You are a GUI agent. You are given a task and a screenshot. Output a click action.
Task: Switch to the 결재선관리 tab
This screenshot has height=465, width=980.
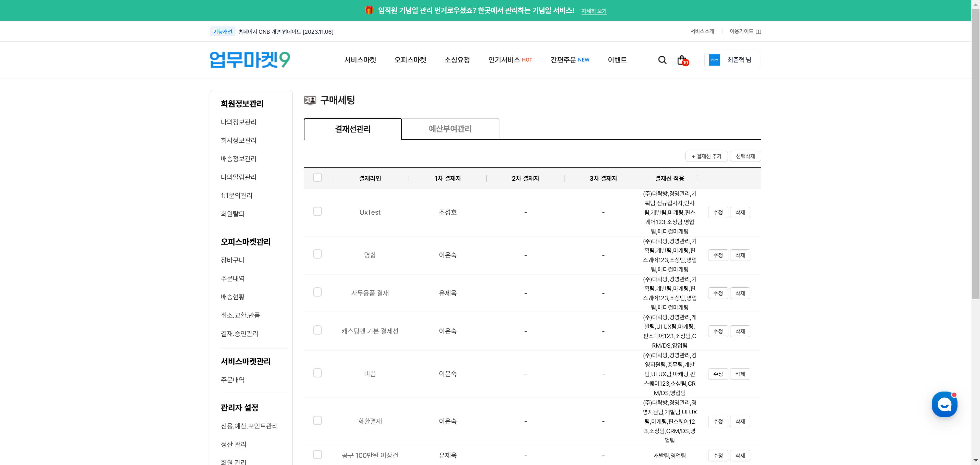(352, 129)
